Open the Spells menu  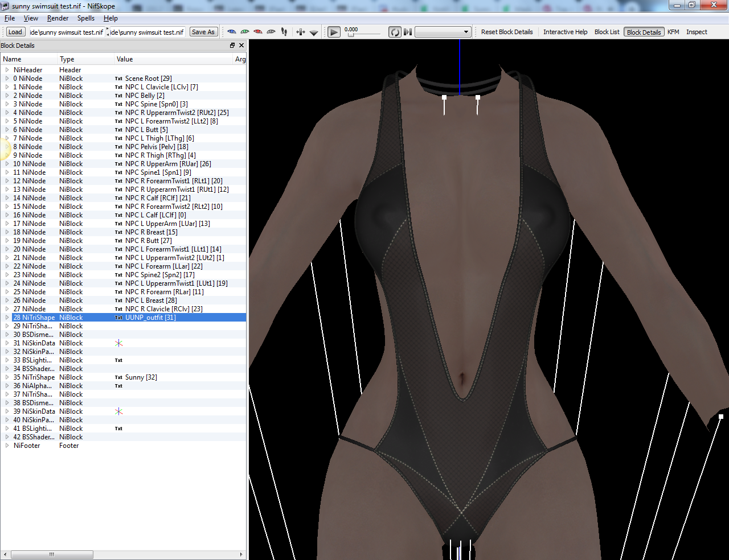pyautogui.click(x=86, y=18)
